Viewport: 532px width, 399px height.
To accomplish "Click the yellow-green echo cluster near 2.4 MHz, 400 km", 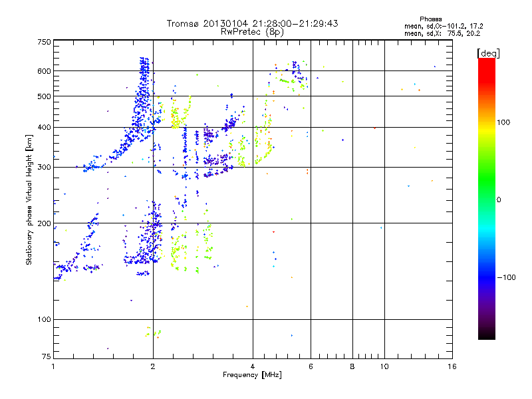I will point(176,120).
